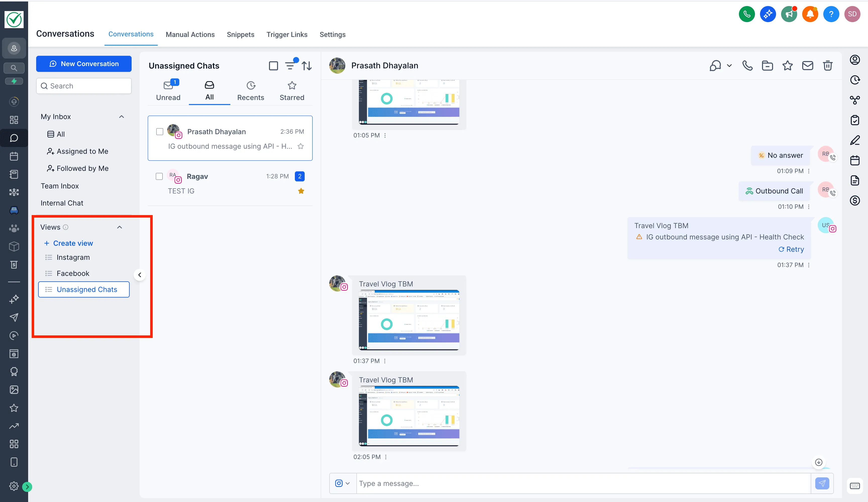This screenshot has height=502, width=868.
Task: Check the checkbox on Ragav's chat
Action: (x=159, y=176)
